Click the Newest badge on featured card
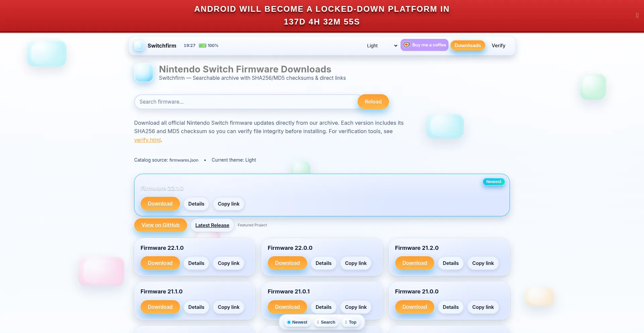This screenshot has width=644, height=333. [494, 182]
